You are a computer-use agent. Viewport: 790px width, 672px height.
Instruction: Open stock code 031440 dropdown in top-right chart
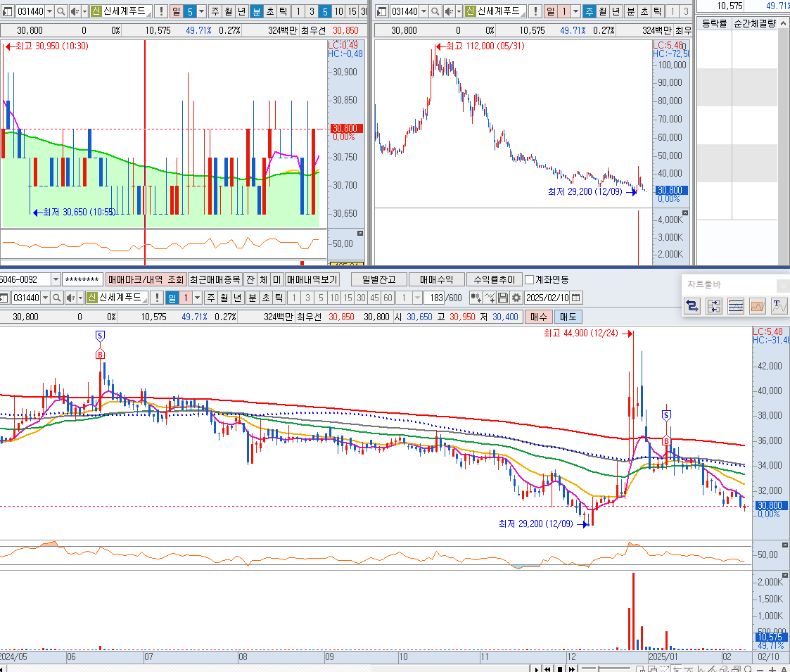point(423,11)
